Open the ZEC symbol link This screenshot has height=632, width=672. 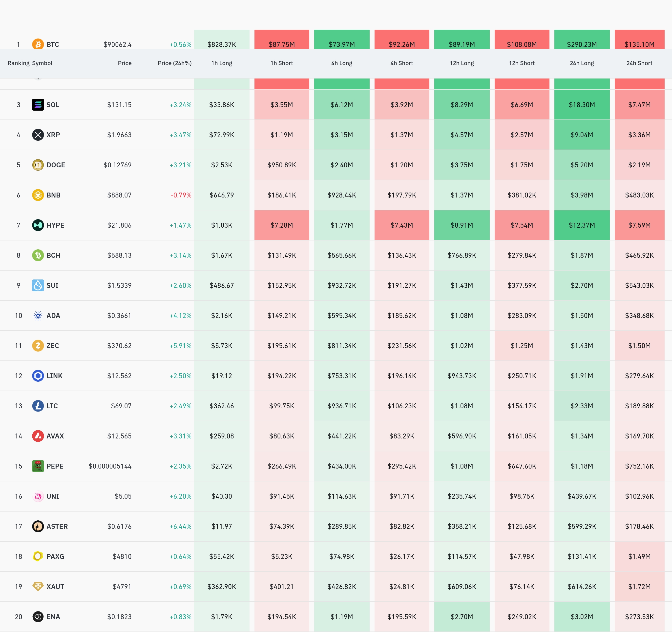coord(53,346)
